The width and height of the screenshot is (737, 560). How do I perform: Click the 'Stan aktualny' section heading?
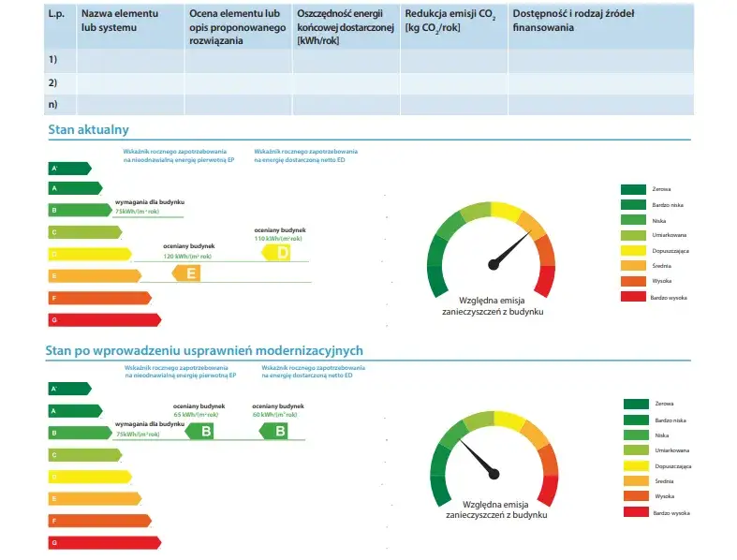88,130
